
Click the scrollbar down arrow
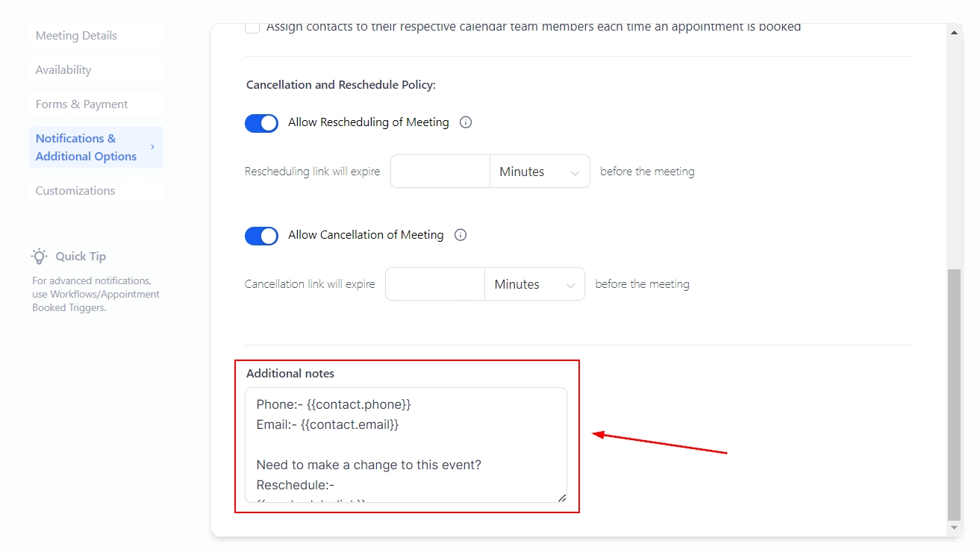(954, 527)
